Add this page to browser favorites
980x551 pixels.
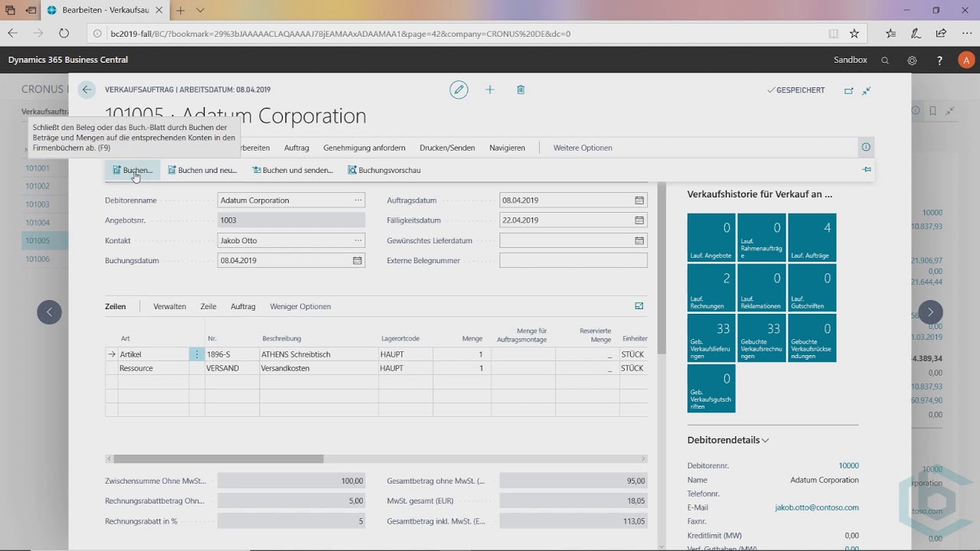(x=854, y=34)
